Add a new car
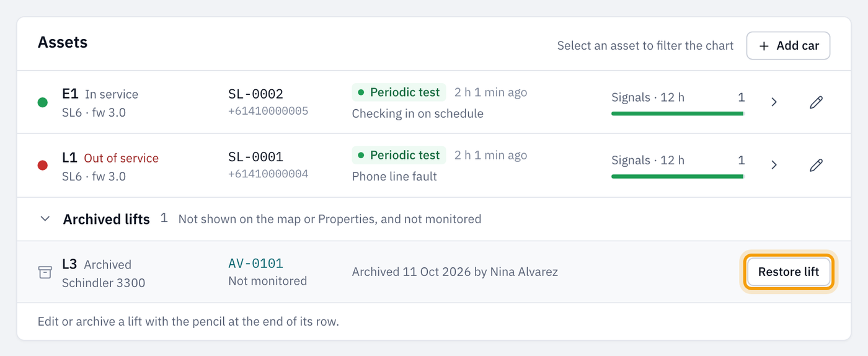This screenshot has height=356, width=868. 788,46
